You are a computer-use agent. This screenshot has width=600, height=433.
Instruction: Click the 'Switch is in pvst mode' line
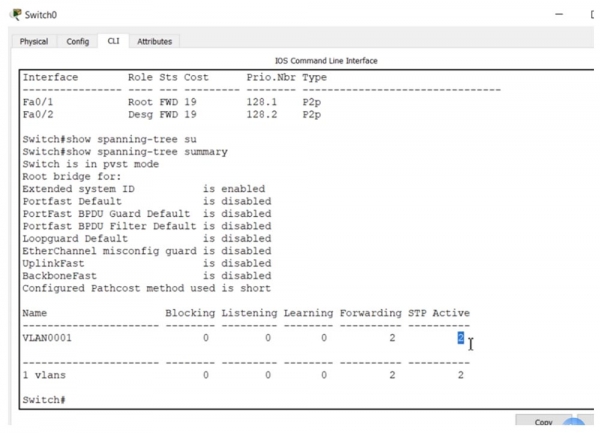pyautogui.click(x=90, y=164)
